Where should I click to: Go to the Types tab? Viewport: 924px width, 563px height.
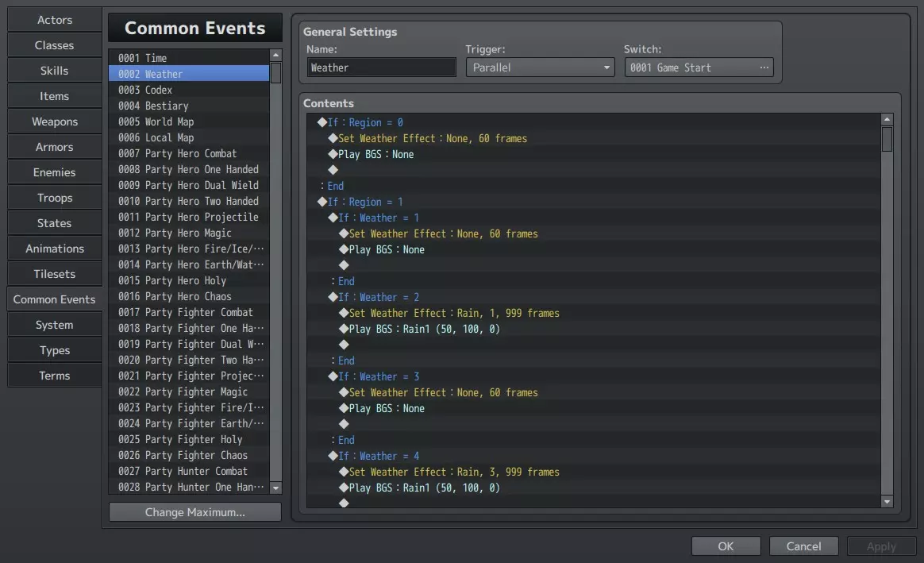point(54,350)
